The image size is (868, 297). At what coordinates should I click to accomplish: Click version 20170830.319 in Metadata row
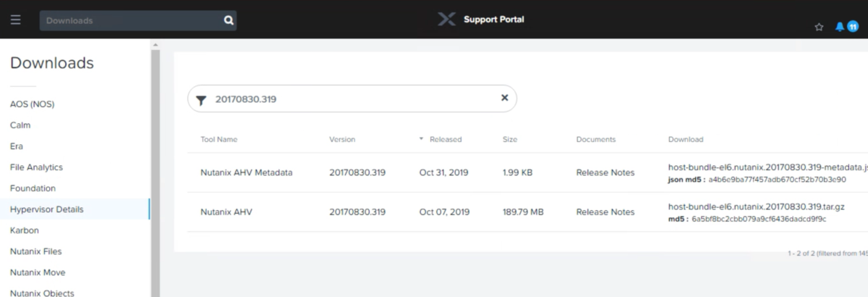click(357, 173)
